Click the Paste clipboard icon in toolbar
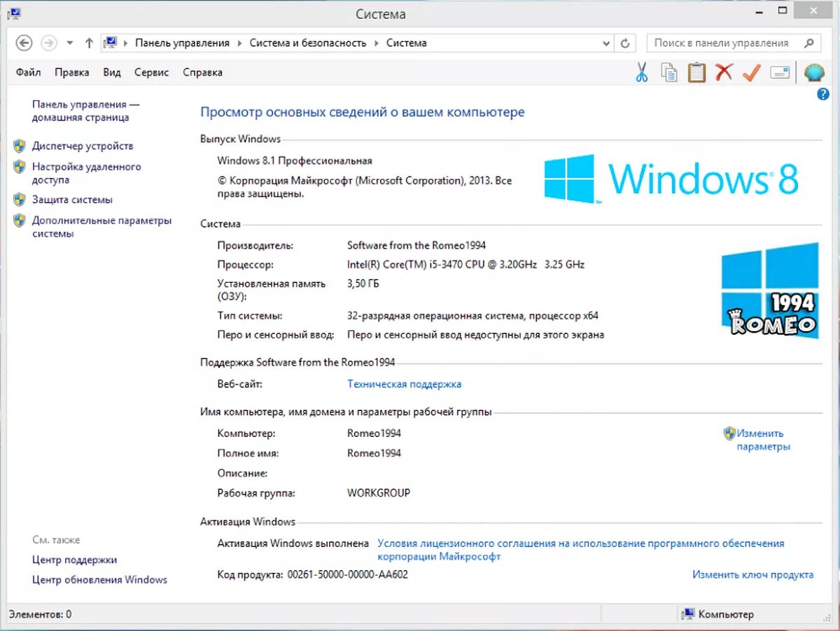 click(x=696, y=72)
